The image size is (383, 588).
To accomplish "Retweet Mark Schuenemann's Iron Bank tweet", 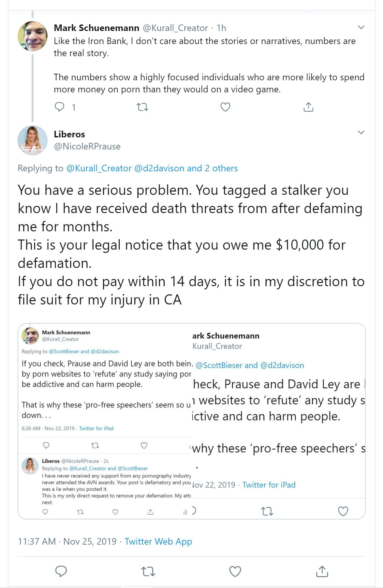I will coord(142,107).
